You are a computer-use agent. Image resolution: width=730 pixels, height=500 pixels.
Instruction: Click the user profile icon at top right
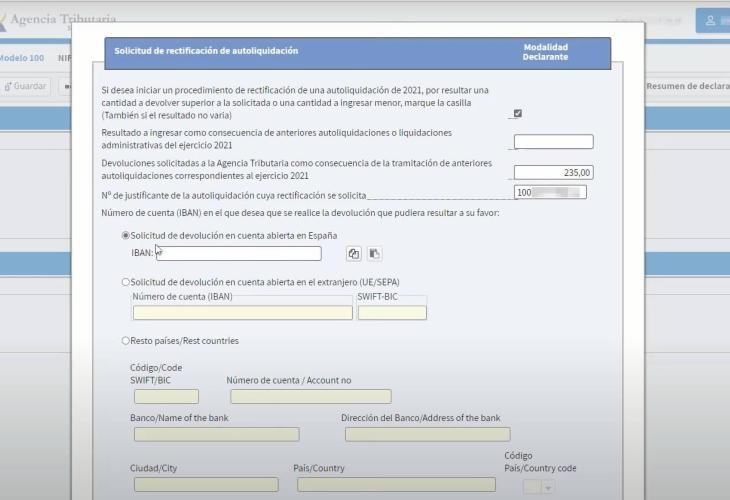711,21
